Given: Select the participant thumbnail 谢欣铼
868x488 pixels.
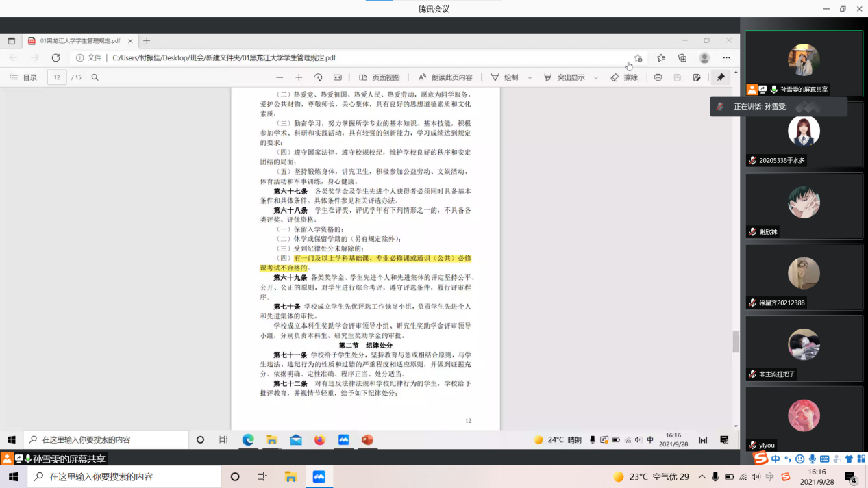Looking at the screenshot, I should pos(804,206).
